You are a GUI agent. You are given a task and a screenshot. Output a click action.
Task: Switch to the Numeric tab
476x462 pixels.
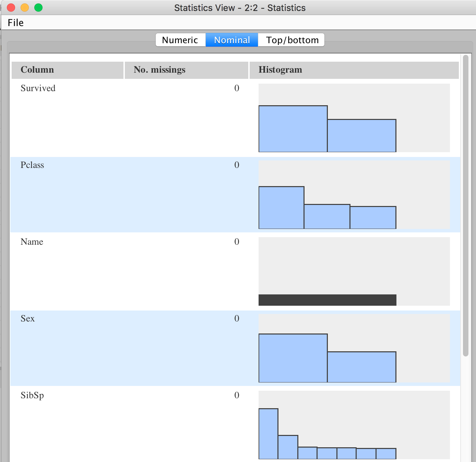[180, 40]
